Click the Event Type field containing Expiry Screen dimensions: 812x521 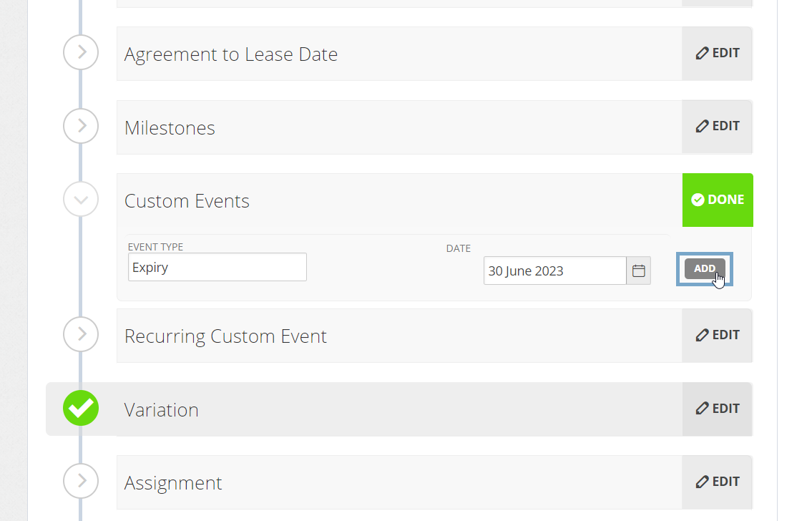tap(217, 267)
